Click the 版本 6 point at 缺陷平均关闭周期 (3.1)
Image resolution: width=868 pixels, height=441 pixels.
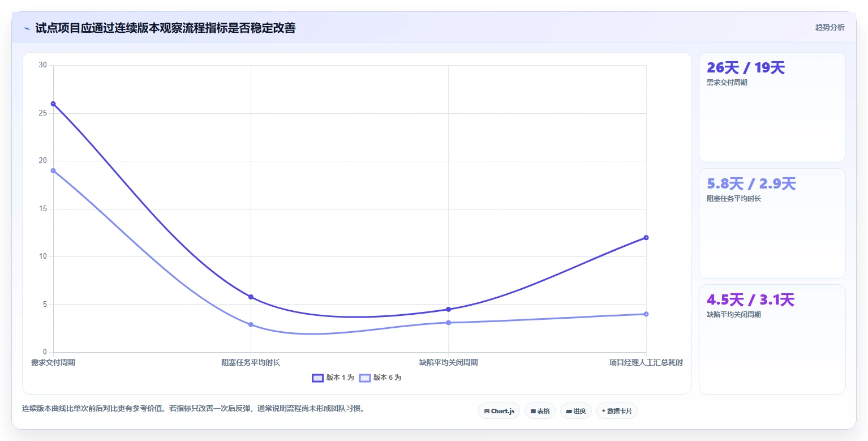coord(448,323)
